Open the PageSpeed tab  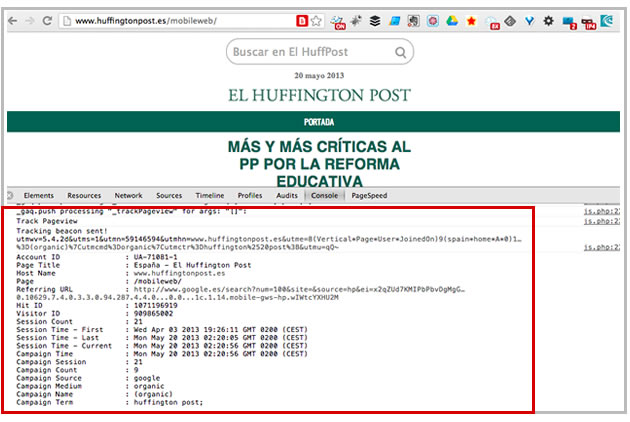tap(369, 196)
